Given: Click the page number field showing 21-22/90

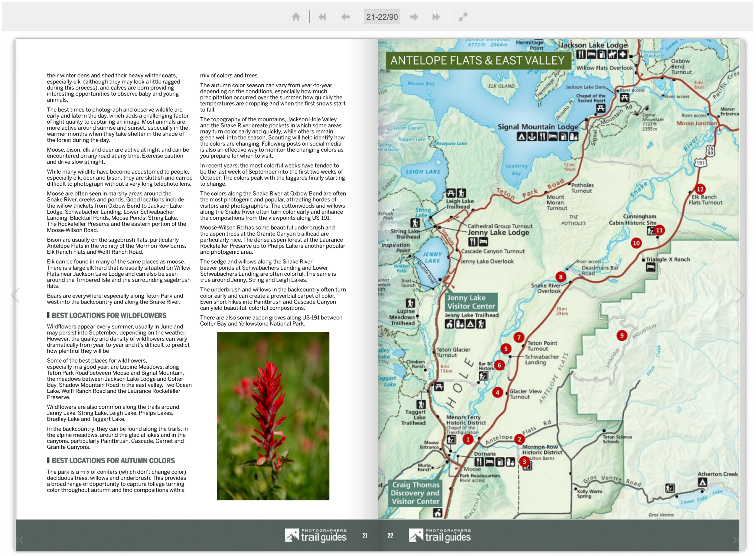Looking at the screenshot, I should pyautogui.click(x=382, y=17).
